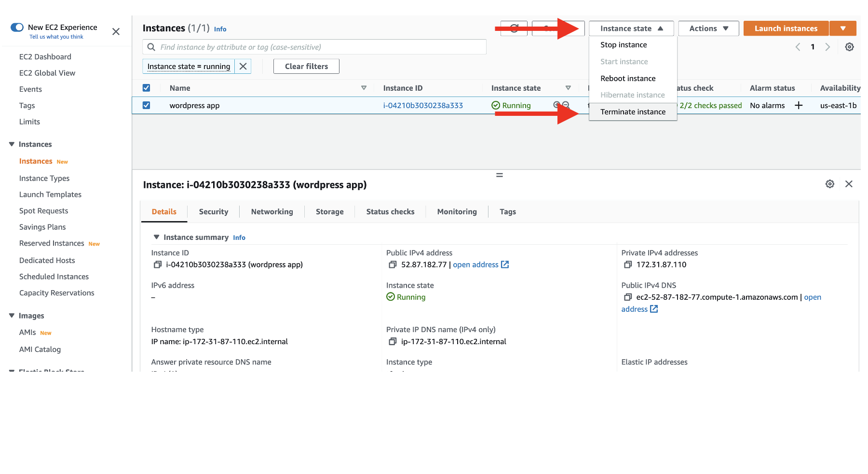Expand the Launch instances split arrow
The width and height of the screenshot is (868, 474).
coord(843,28)
